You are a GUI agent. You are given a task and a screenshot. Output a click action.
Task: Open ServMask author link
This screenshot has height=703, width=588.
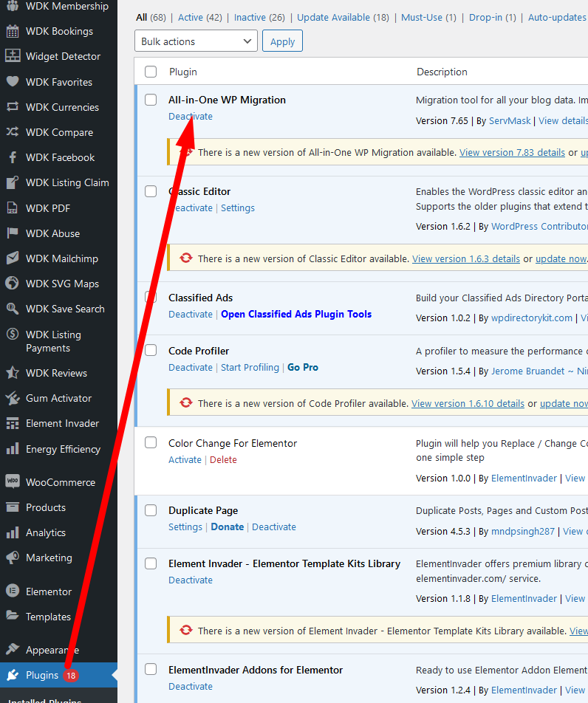(510, 121)
